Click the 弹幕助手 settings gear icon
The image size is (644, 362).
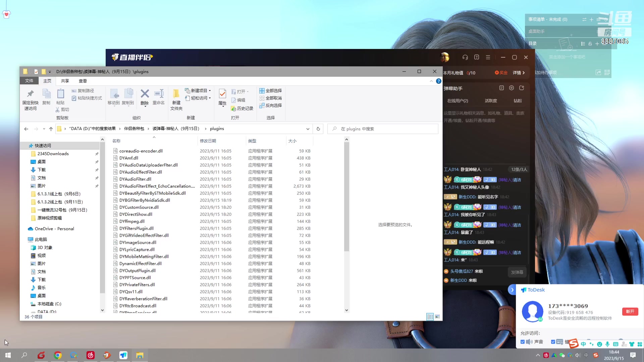pos(512,88)
